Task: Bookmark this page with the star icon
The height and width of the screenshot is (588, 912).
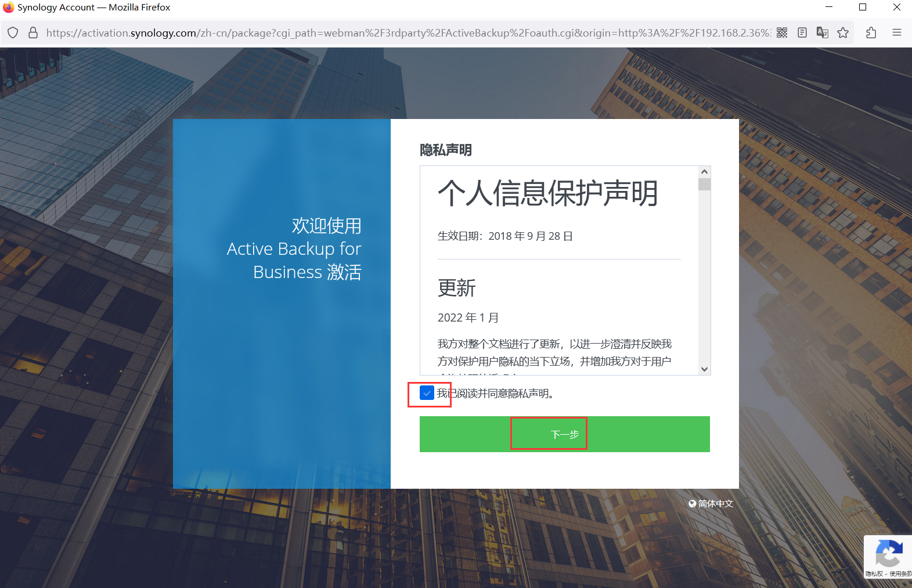Action: click(x=843, y=33)
